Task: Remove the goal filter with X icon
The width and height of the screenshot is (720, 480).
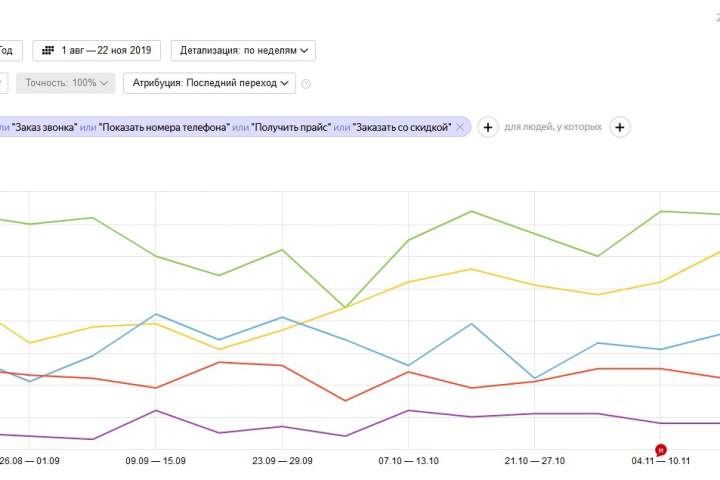Action: 460,127
